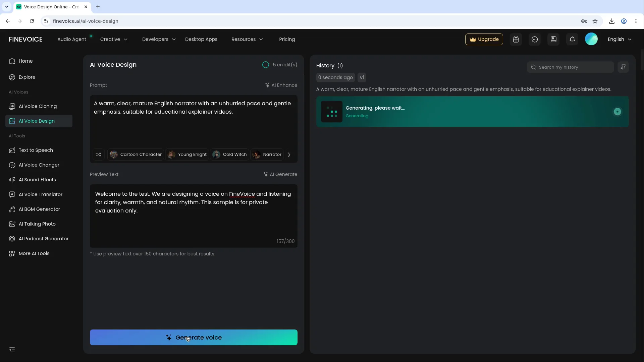644x362 pixels.
Task: Select the Cartoon Character preset
Action: coord(136,155)
